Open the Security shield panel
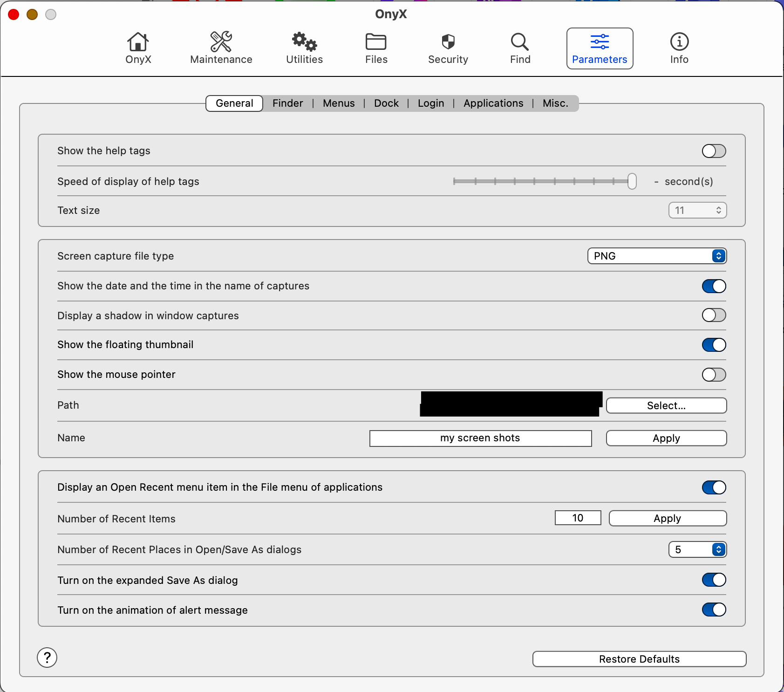This screenshot has width=784, height=692. tap(448, 48)
